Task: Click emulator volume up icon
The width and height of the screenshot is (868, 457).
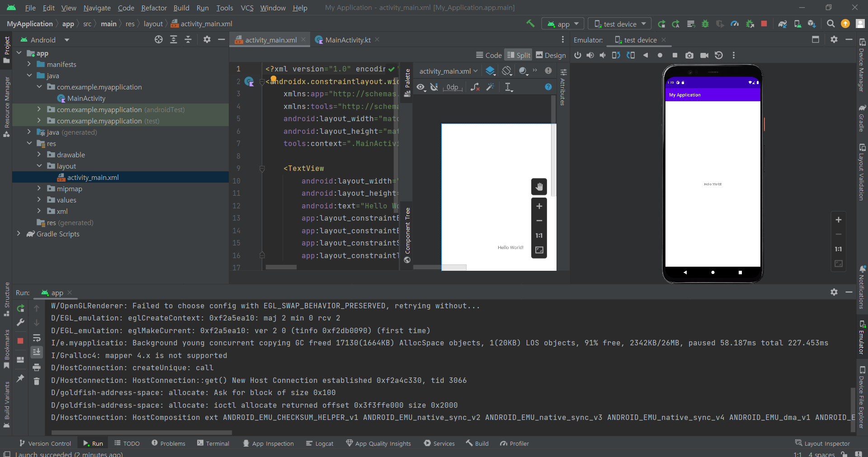Action: [x=590, y=55]
